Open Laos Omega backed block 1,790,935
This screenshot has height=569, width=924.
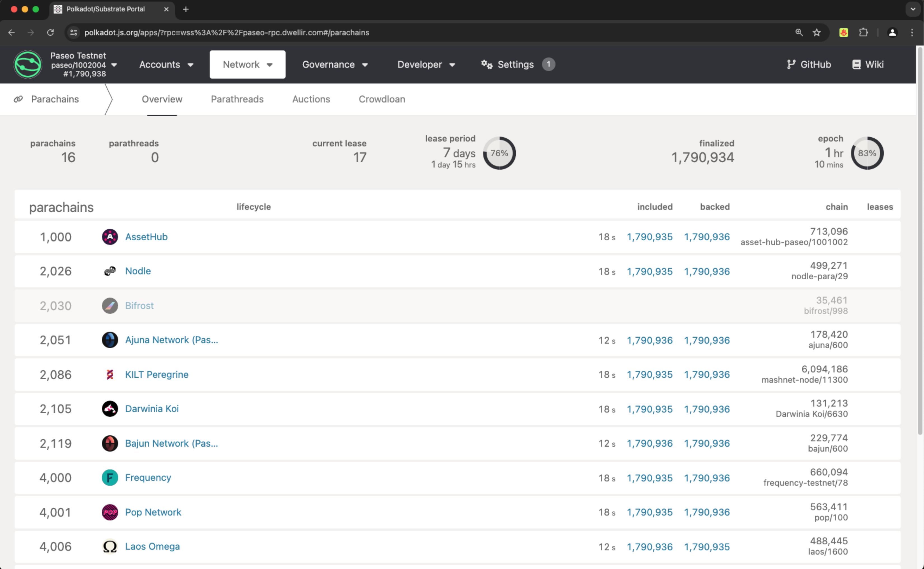(x=707, y=547)
